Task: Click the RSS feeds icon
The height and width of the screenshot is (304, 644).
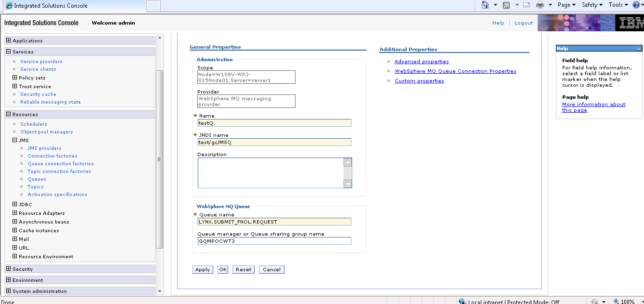Action: (x=506, y=5)
